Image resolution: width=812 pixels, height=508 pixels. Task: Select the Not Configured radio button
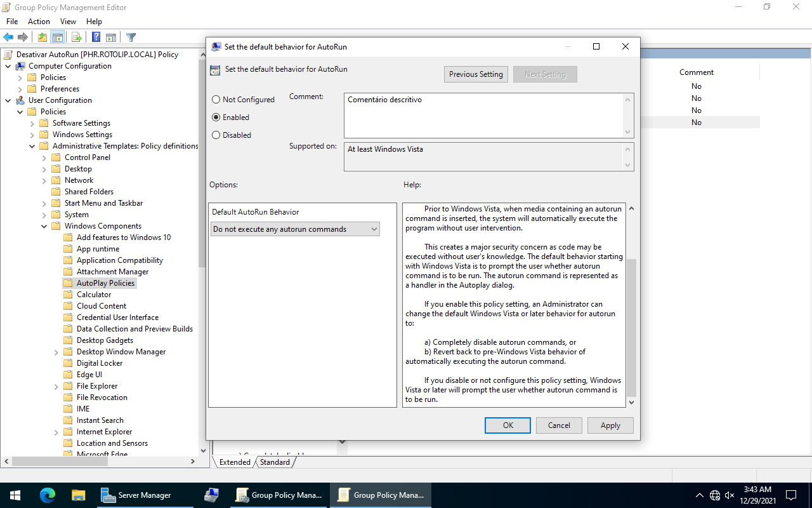(216, 100)
